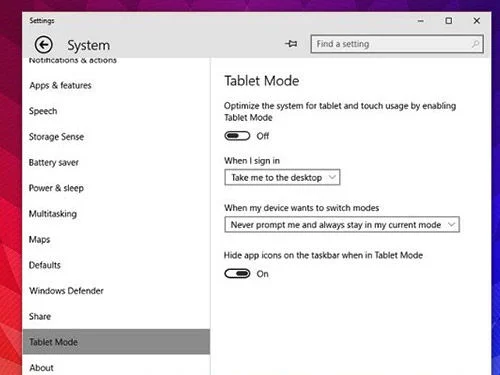
Task: Close the Settings window
Action: pyautogui.click(x=477, y=21)
